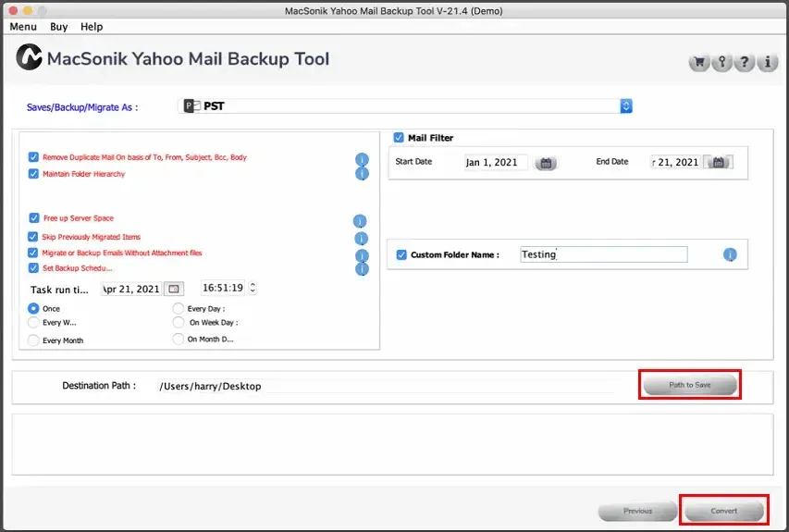Select the Every Day radio button

(x=179, y=308)
